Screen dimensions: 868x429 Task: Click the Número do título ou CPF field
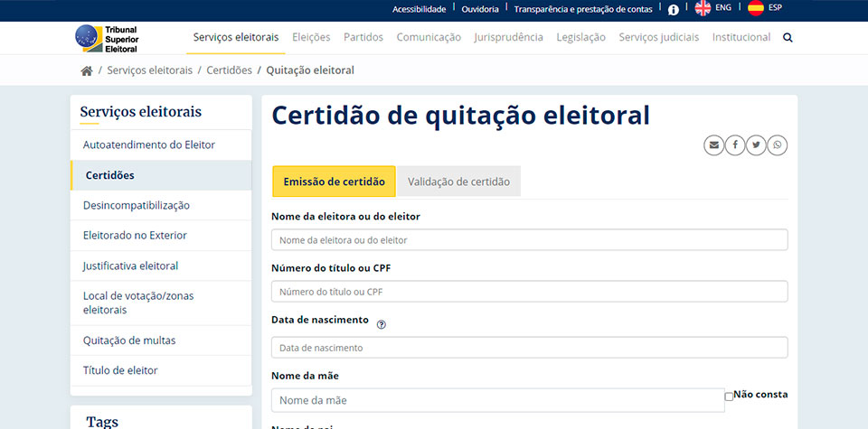[529, 292]
